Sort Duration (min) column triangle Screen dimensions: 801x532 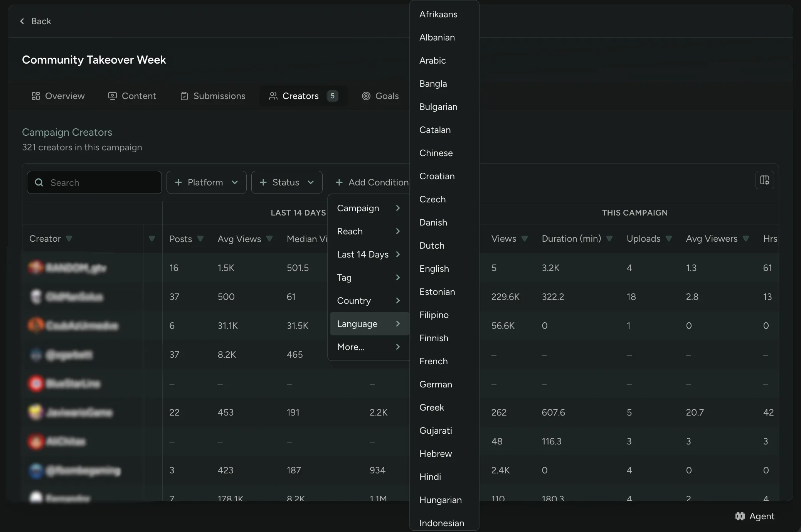coord(609,239)
